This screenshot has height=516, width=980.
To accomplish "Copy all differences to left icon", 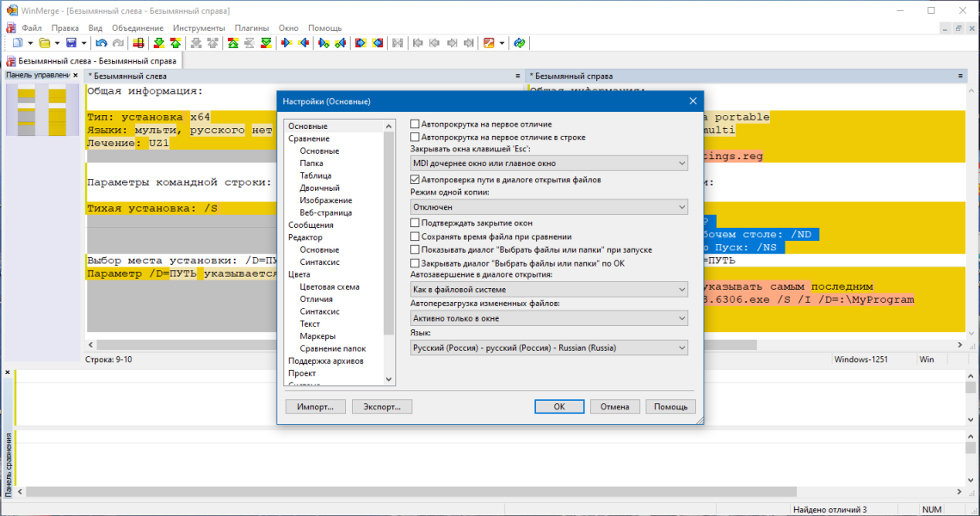I will click(x=378, y=43).
